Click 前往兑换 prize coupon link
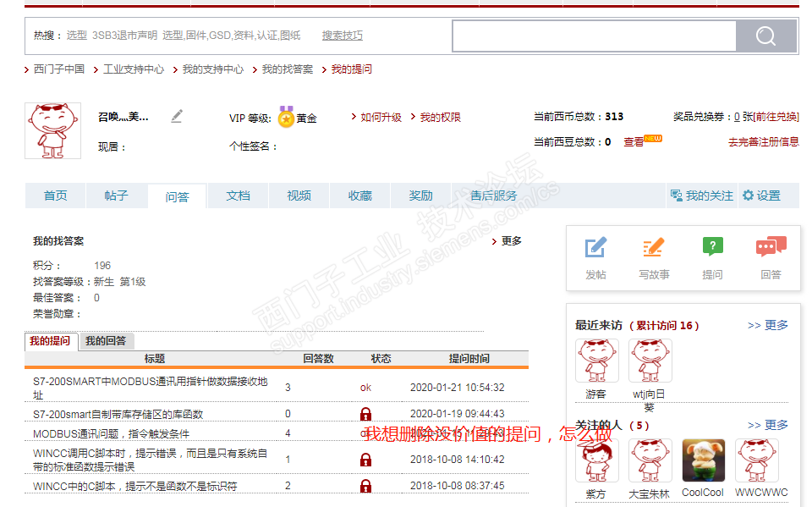This screenshot has height=507, width=812. (776, 117)
